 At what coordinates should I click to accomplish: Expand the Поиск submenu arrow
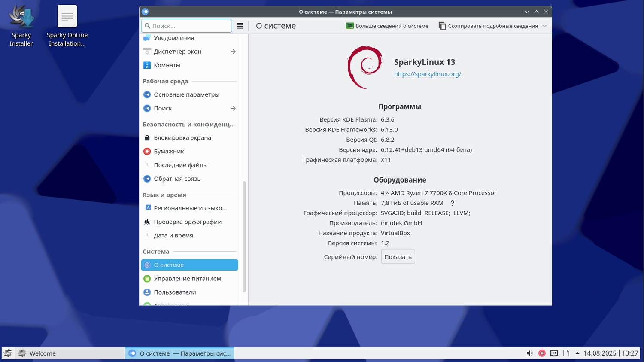coord(233,108)
